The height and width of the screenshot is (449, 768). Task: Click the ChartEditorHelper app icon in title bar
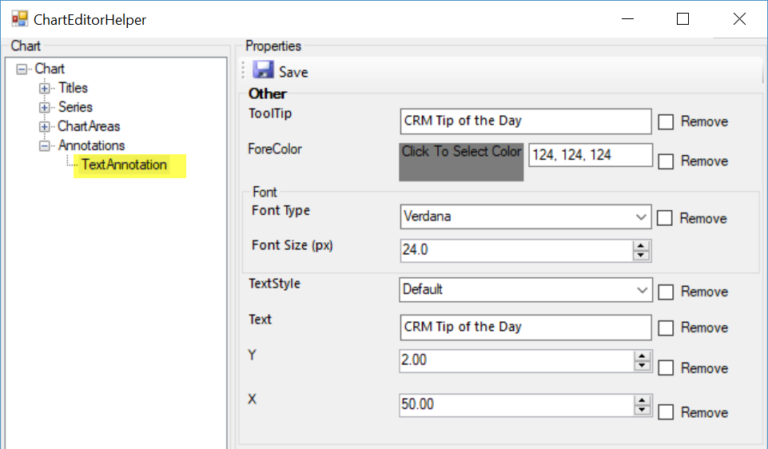19,19
